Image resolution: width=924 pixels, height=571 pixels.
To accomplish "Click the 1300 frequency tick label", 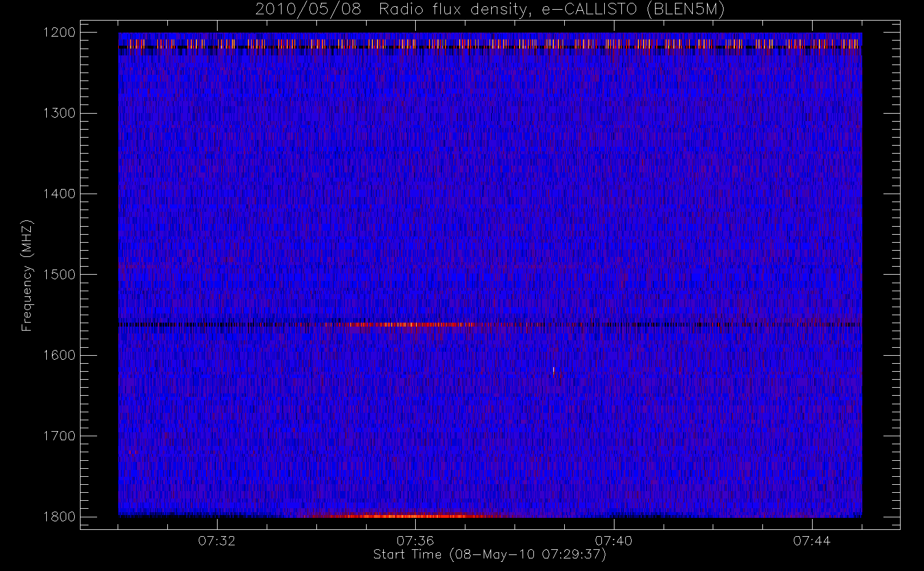I will 59,113.
